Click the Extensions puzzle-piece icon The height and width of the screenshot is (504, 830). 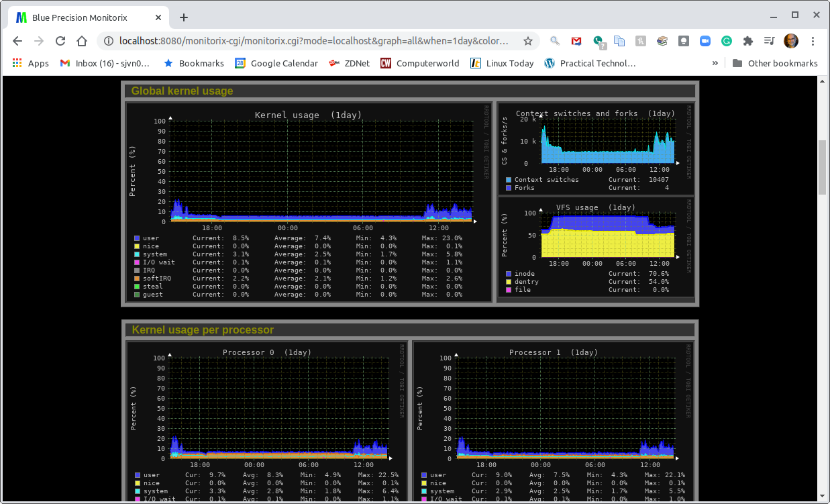point(748,41)
